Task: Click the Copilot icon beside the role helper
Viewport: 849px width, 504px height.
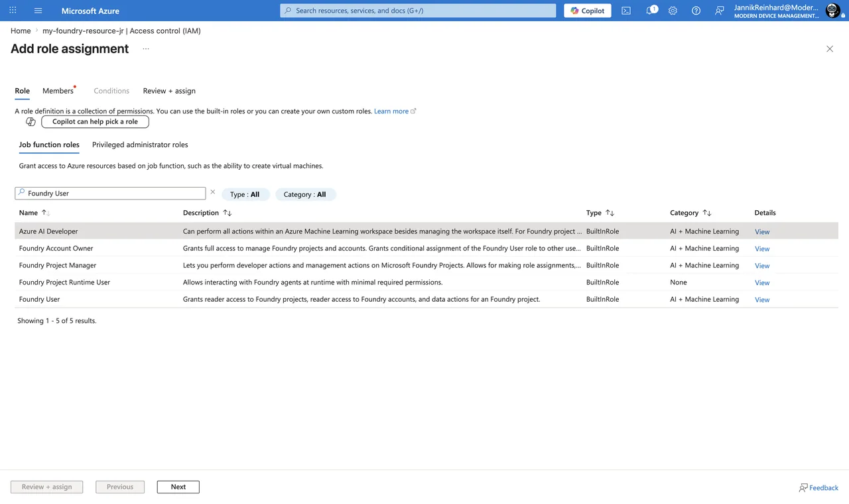Action: (x=31, y=122)
